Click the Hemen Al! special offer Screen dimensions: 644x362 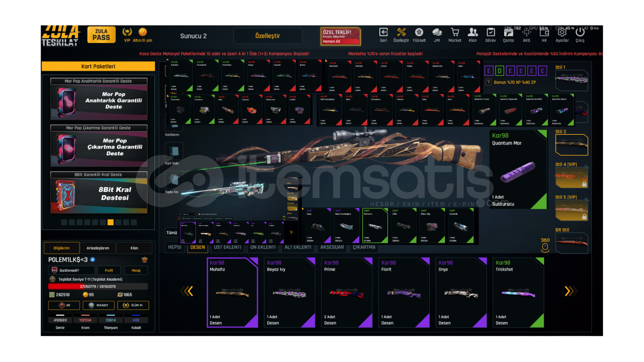point(340,37)
